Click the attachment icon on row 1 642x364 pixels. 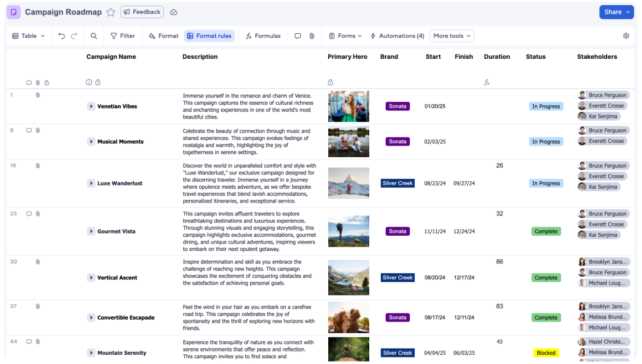point(38,95)
